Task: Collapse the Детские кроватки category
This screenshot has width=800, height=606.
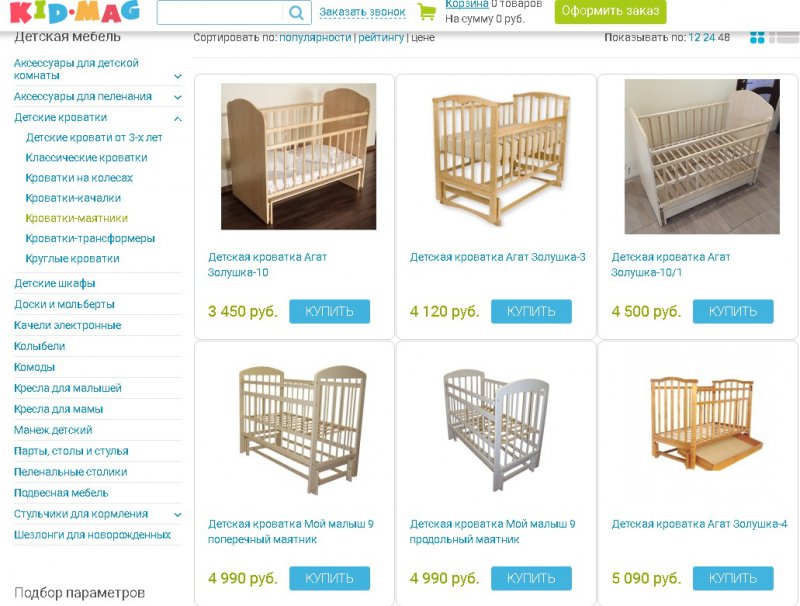Action: point(178,118)
